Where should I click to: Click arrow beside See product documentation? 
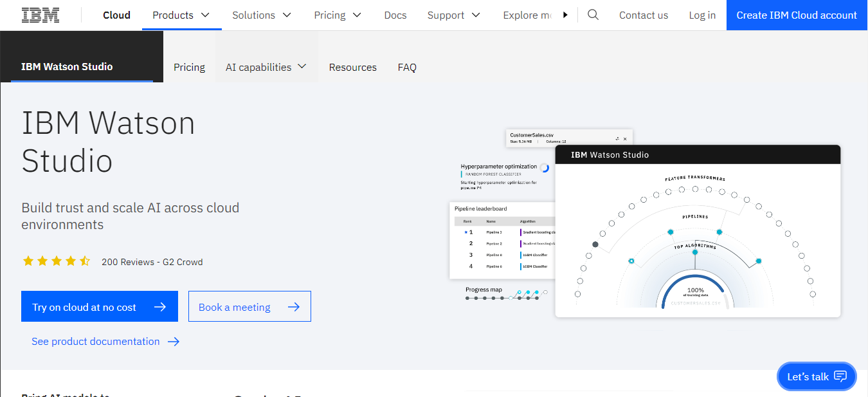pos(174,342)
